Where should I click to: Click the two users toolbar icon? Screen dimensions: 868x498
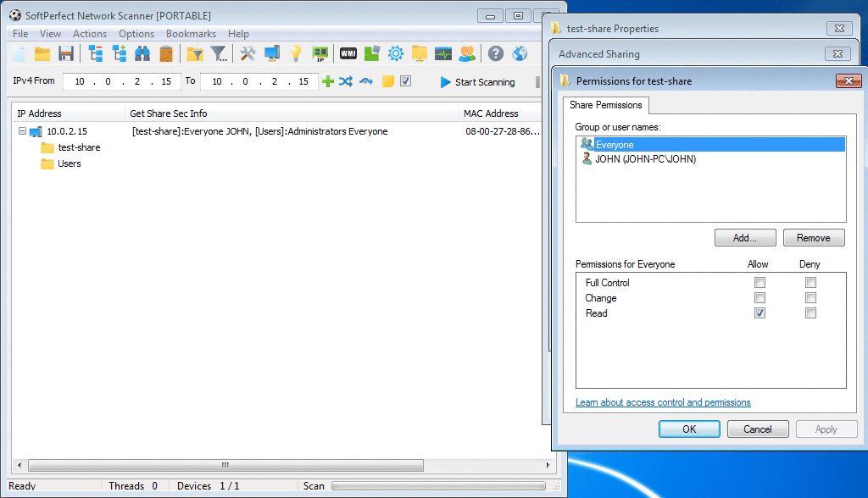(x=467, y=53)
